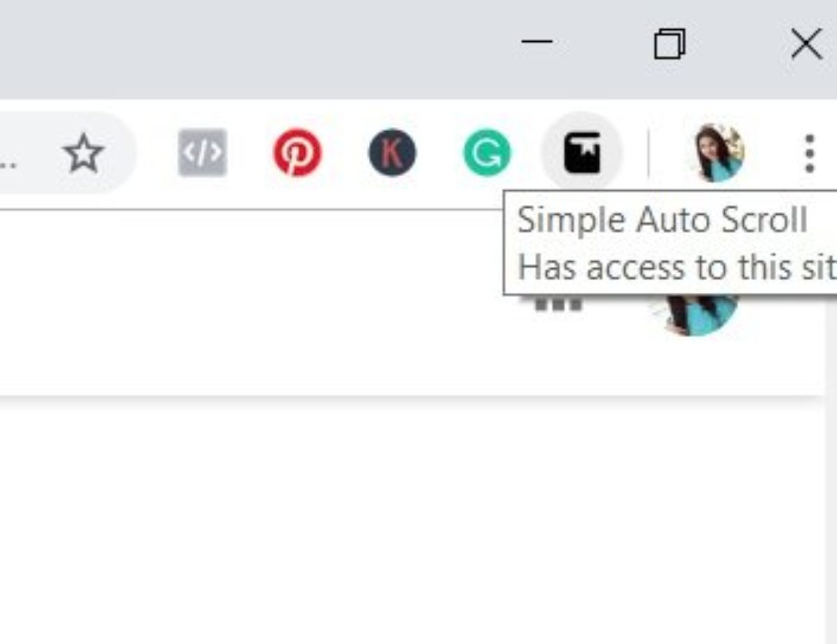Restore down the Chrome window

pos(670,44)
